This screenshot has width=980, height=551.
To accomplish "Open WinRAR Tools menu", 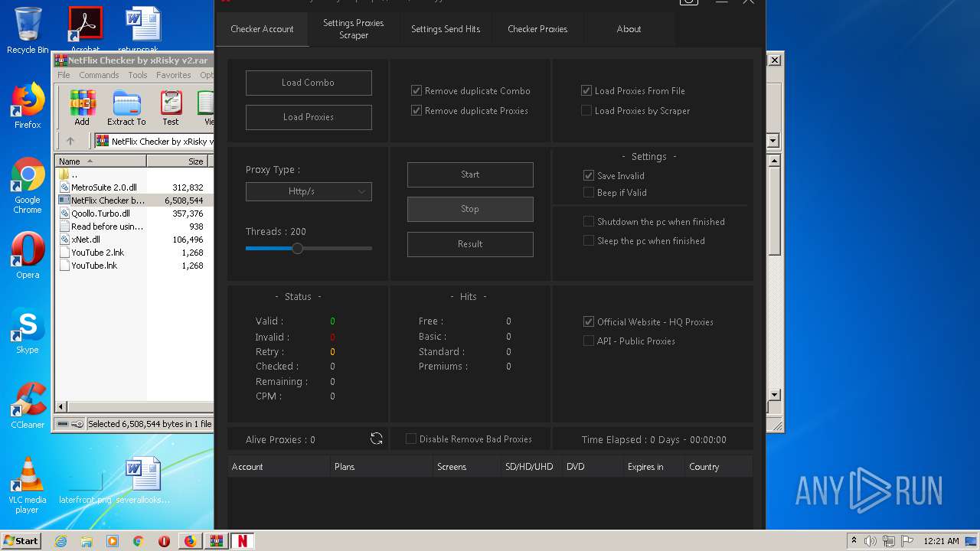I will [138, 75].
